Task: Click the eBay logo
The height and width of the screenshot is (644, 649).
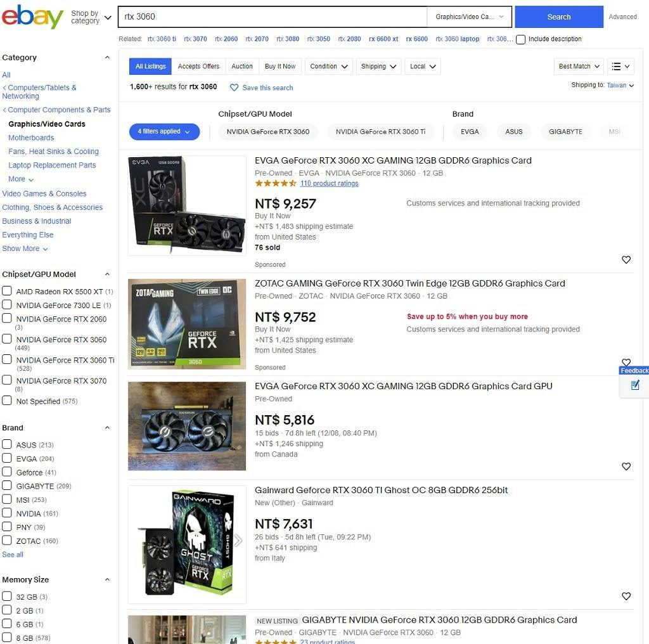Action: 32,16
